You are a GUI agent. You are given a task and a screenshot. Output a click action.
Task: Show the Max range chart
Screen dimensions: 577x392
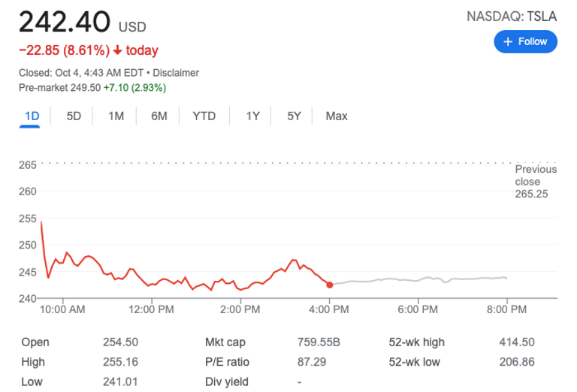337,116
